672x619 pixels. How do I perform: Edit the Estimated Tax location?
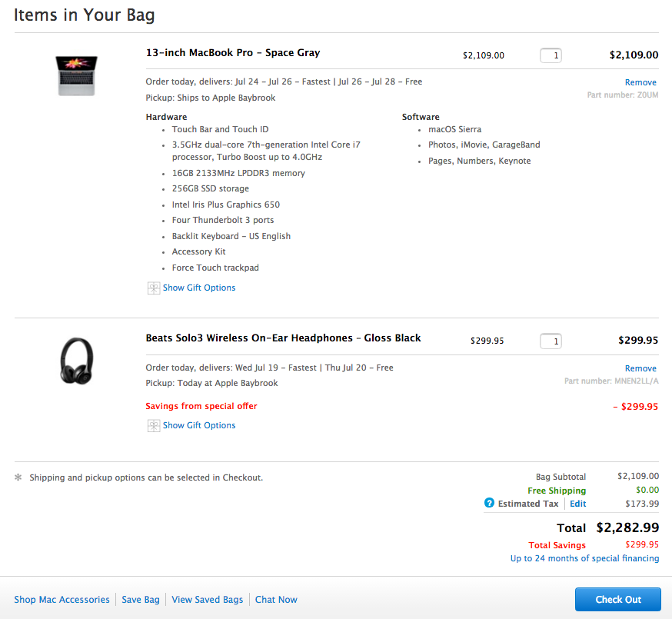(x=577, y=504)
